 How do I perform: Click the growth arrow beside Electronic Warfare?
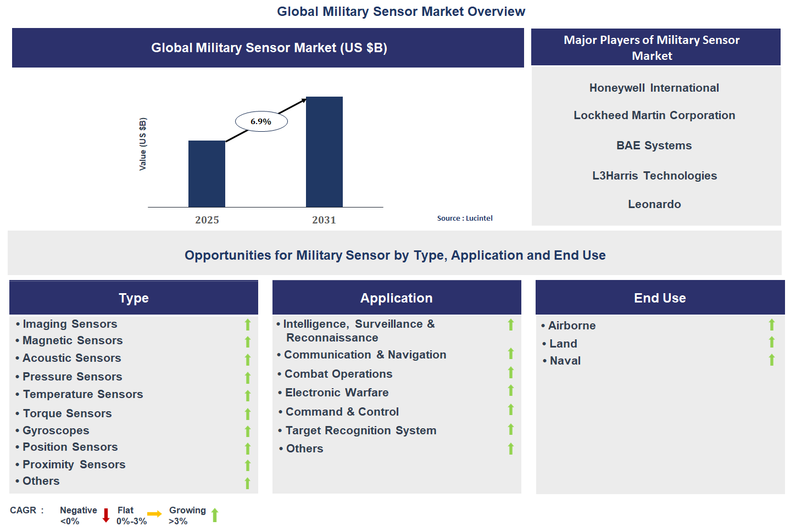coord(510,391)
